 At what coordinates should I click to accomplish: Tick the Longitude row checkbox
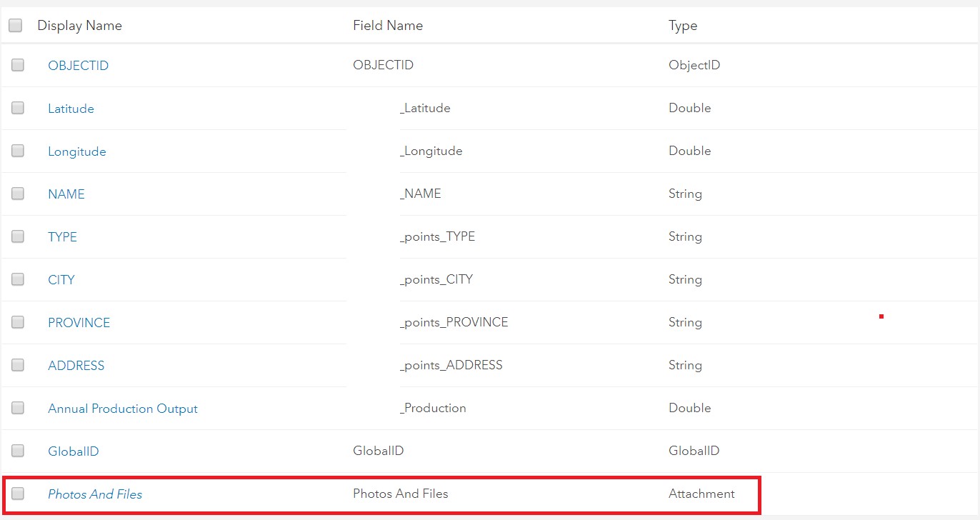pos(18,151)
